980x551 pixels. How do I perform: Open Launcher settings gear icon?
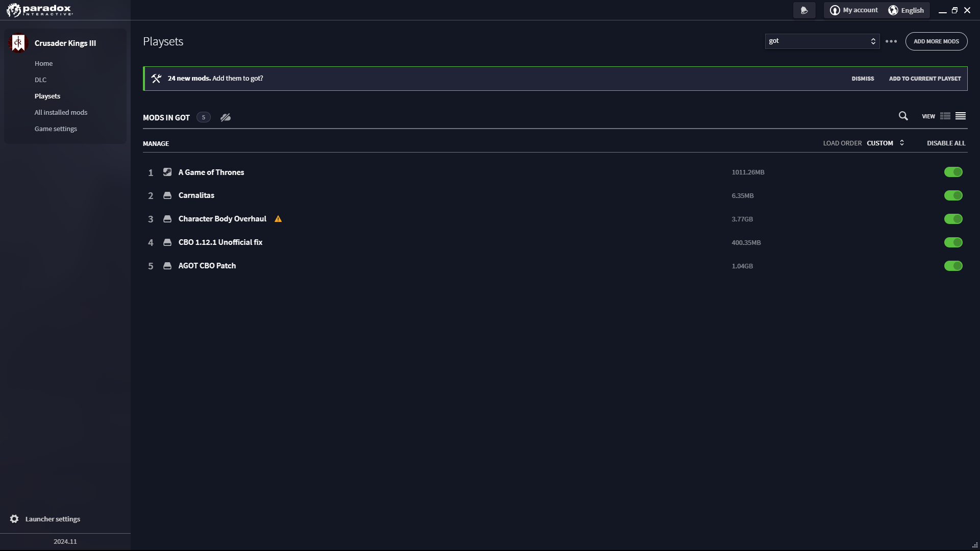click(14, 519)
